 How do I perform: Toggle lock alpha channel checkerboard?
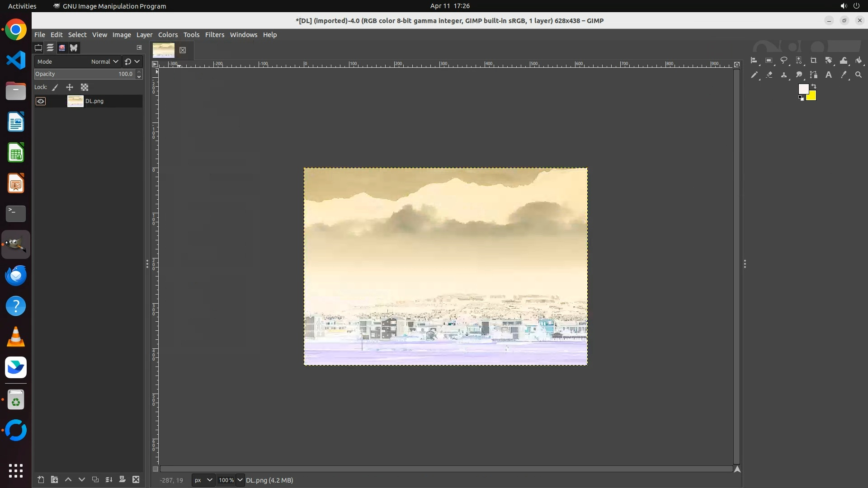point(85,87)
